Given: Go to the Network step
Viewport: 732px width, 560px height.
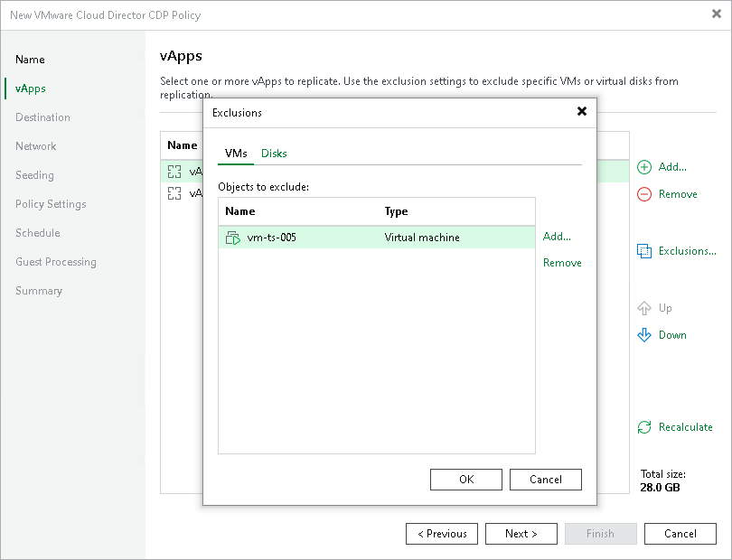Looking at the screenshot, I should (35, 146).
